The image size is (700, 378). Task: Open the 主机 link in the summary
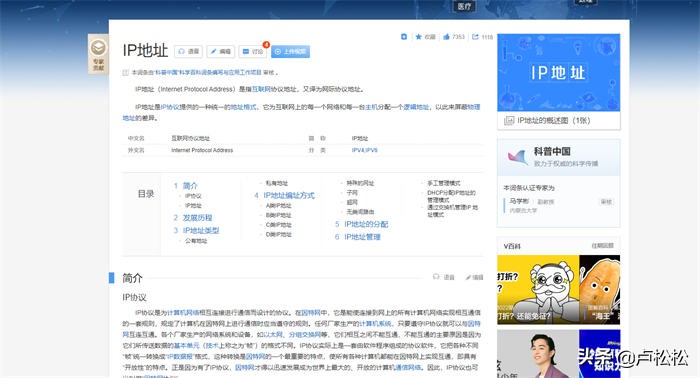tap(371, 107)
